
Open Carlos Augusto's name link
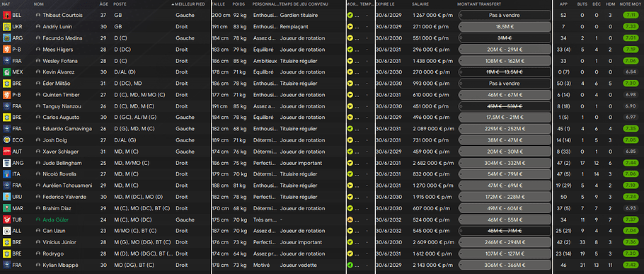pyautogui.click(x=60, y=118)
